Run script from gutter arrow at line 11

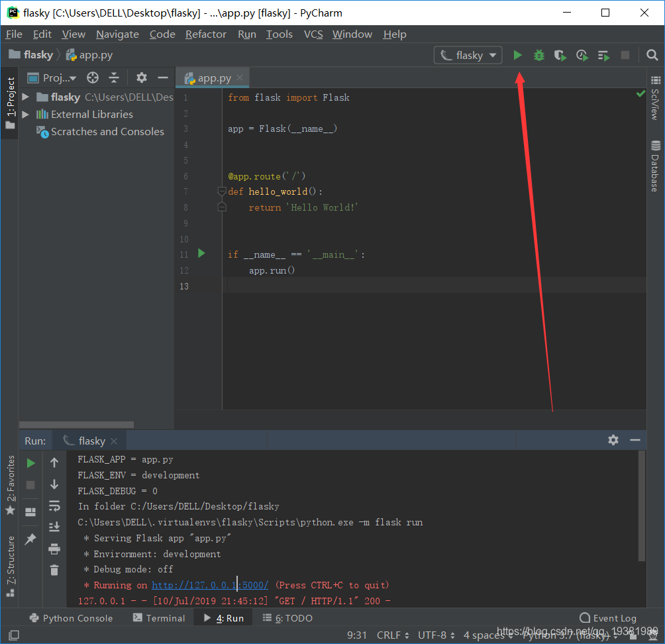(201, 254)
